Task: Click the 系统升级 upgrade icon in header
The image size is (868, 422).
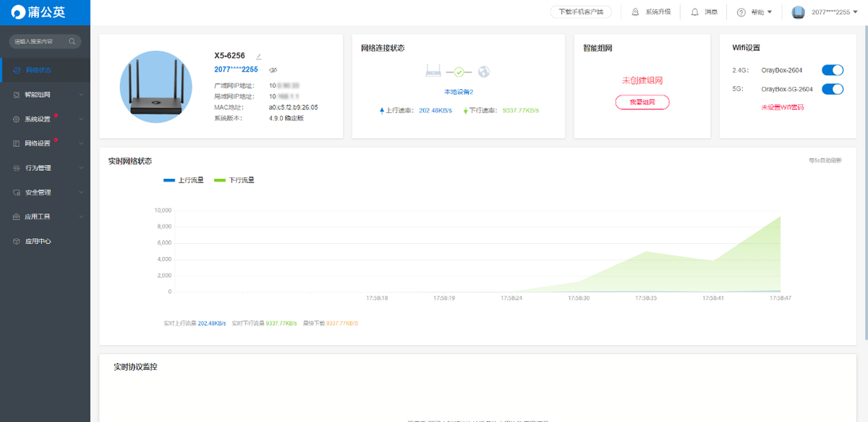Action: tap(636, 12)
